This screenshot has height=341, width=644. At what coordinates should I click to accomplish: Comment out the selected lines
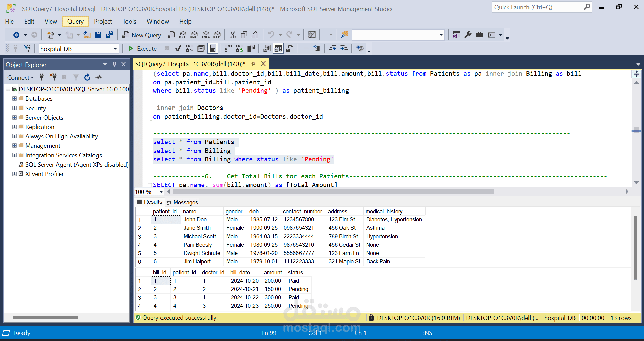pyautogui.click(x=306, y=49)
